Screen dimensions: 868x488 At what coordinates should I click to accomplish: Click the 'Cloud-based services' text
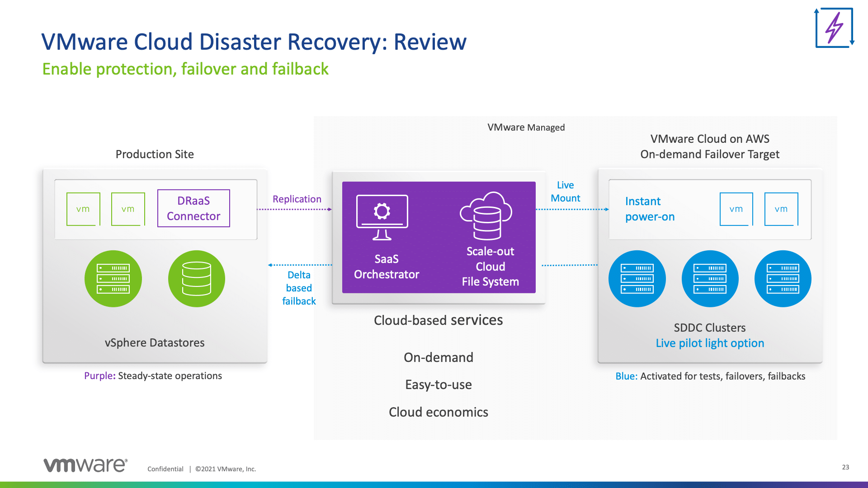(x=439, y=320)
